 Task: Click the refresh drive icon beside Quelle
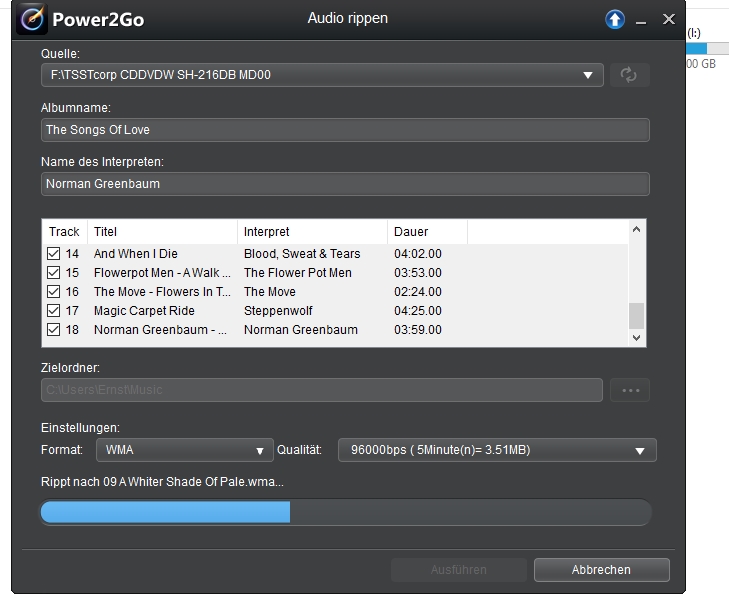629,75
